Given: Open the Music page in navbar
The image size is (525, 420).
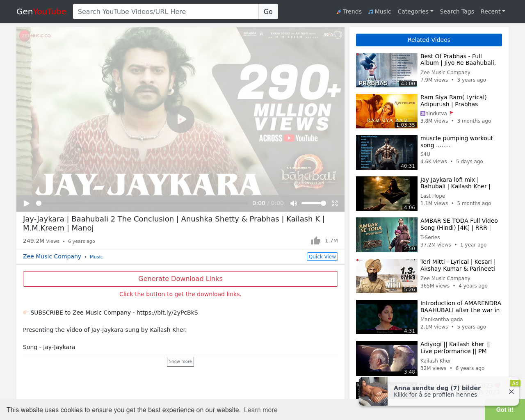Looking at the screenshot, I should [379, 11].
